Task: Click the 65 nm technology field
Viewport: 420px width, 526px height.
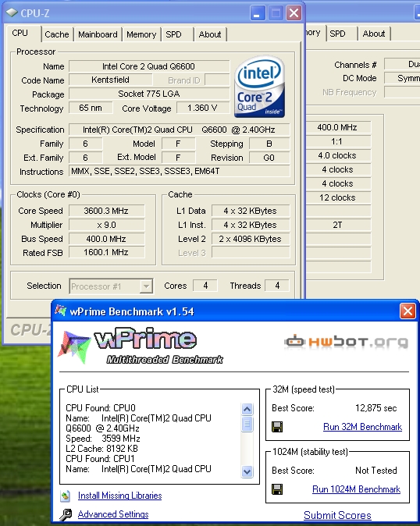Action: click(x=91, y=108)
